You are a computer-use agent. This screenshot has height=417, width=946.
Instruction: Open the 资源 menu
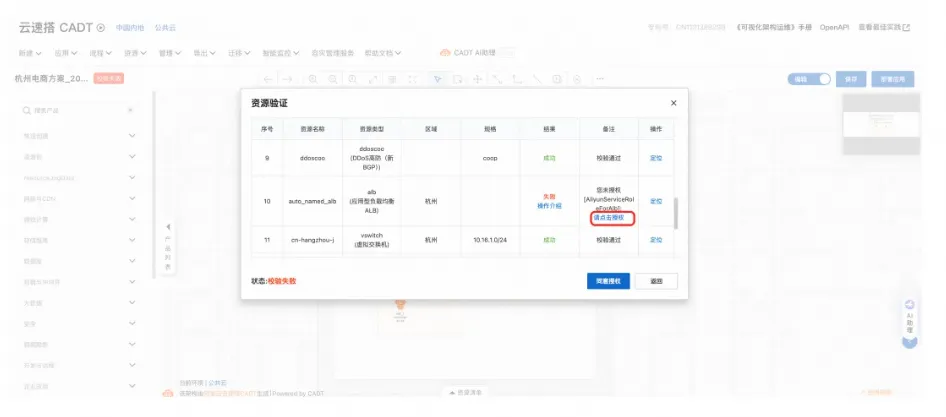click(x=135, y=53)
